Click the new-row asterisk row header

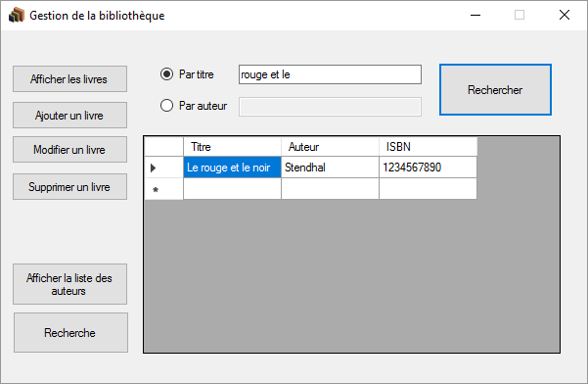(x=163, y=189)
